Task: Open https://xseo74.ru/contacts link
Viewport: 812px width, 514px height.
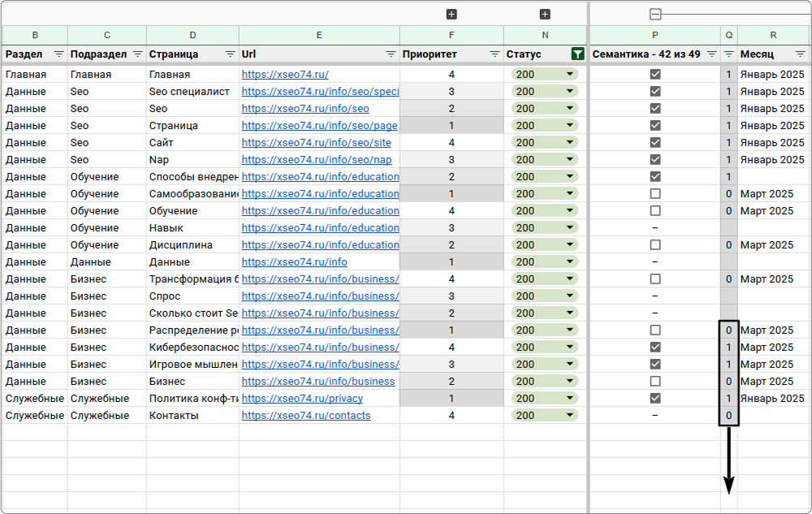Action: tap(306, 416)
